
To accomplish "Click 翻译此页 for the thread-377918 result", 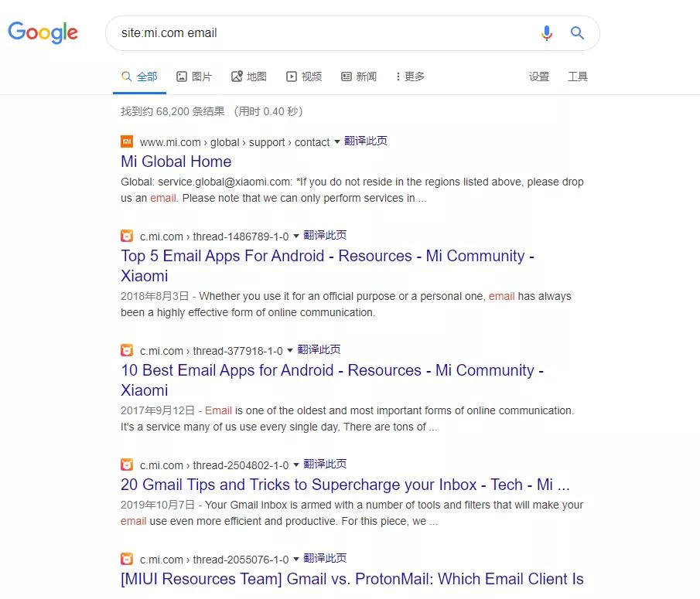I will (x=319, y=349).
